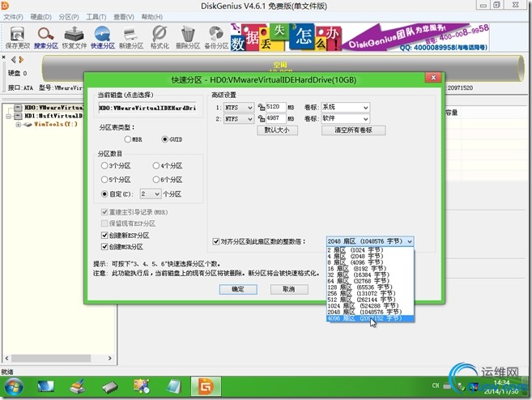The image size is (532, 400).
Task: Choose the 5个分区 option
Action: pos(116,180)
